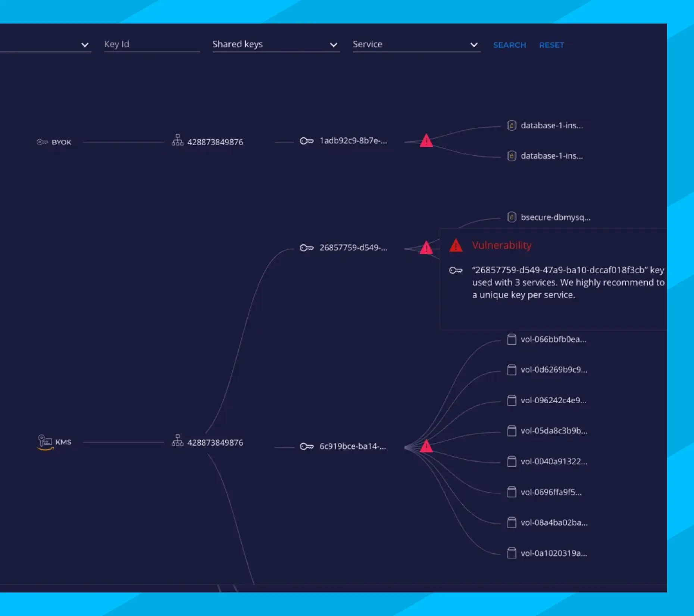Click the vulnerability description about 3 services
The width and height of the screenshot is (694, 616).
pos(568,282)
